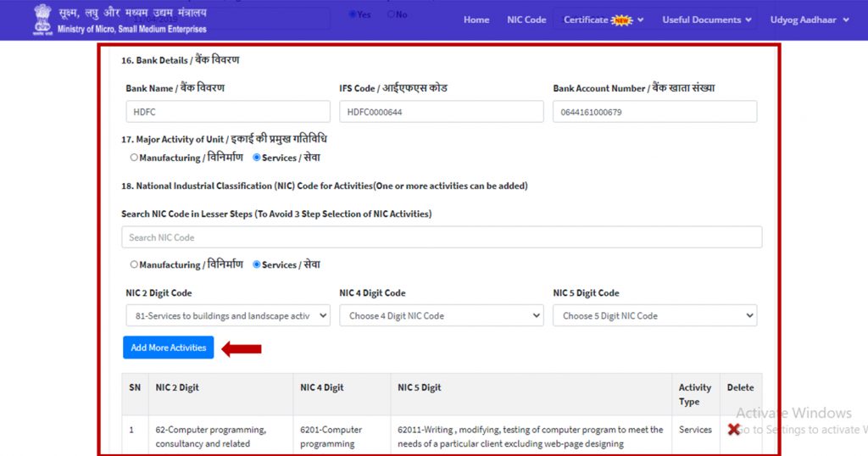
Task: Select Manufacturing as Major Activity of Unit
Action: [134, 158]
